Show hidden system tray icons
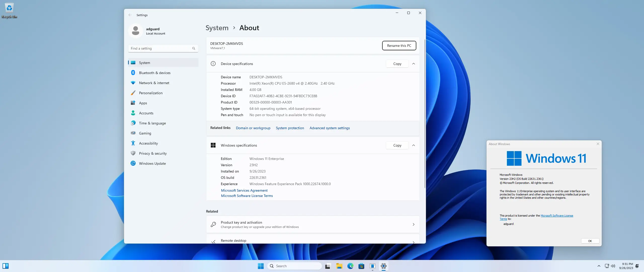Screen dimensions: 644x272 point(599,266)
